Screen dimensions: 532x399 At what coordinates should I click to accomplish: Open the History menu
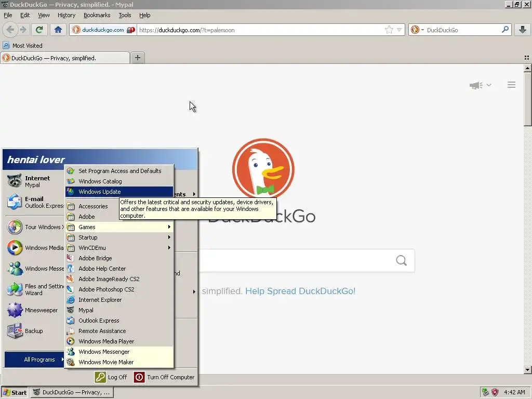tap(66, 15)
